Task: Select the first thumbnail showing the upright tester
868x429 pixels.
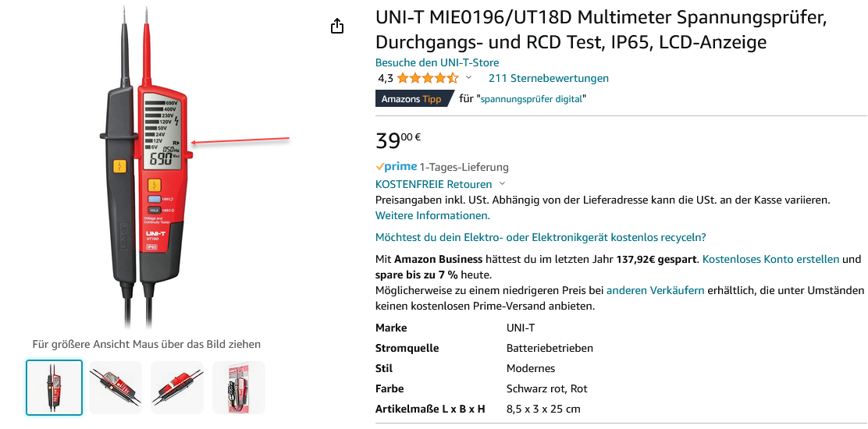Action: 54,387
